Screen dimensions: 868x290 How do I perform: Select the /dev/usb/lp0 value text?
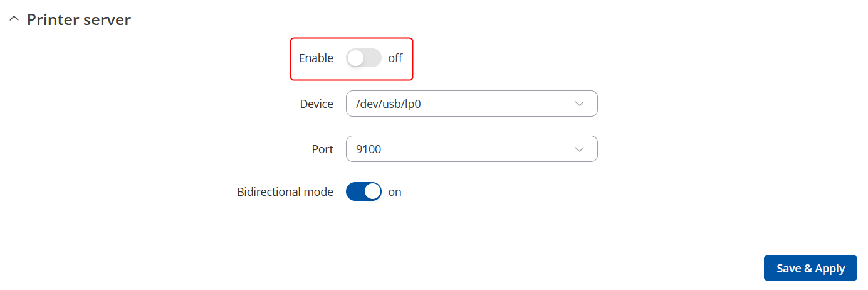pyautogui.click(x=388, y=104)
